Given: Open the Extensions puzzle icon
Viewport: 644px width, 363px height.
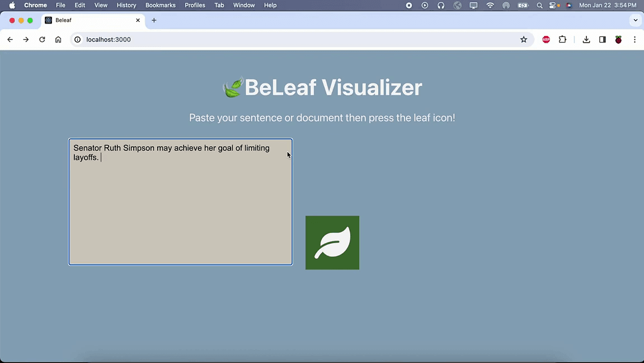Looking at the screenshot, I should point(562,40).
